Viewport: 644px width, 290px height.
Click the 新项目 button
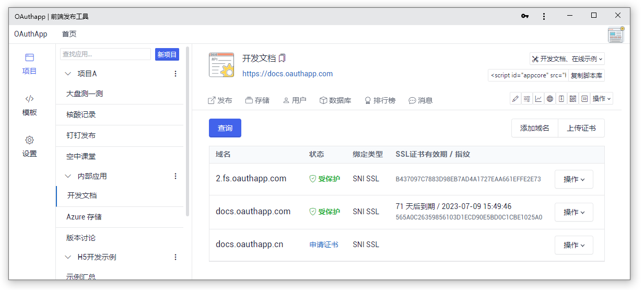tap(167, 54)
